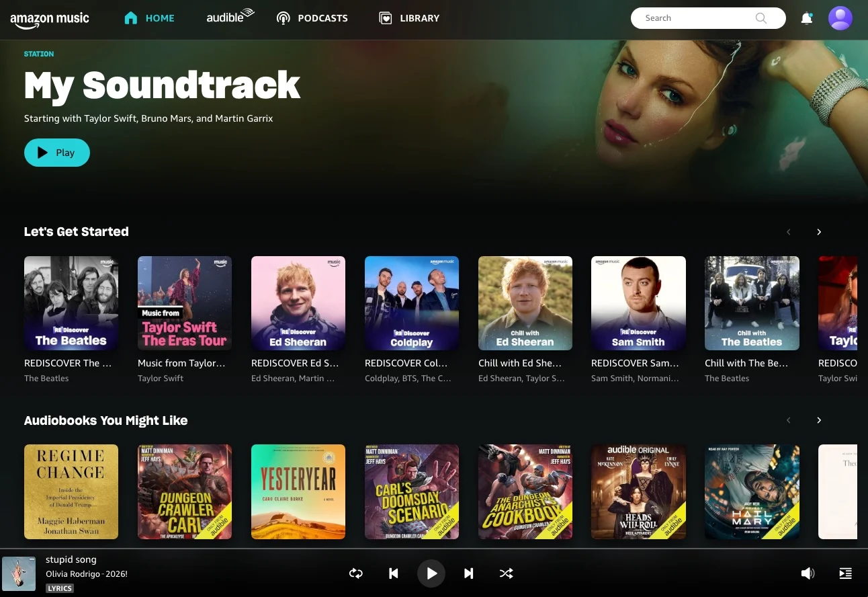Open Regime Change audiobook cover

(71, 491)
